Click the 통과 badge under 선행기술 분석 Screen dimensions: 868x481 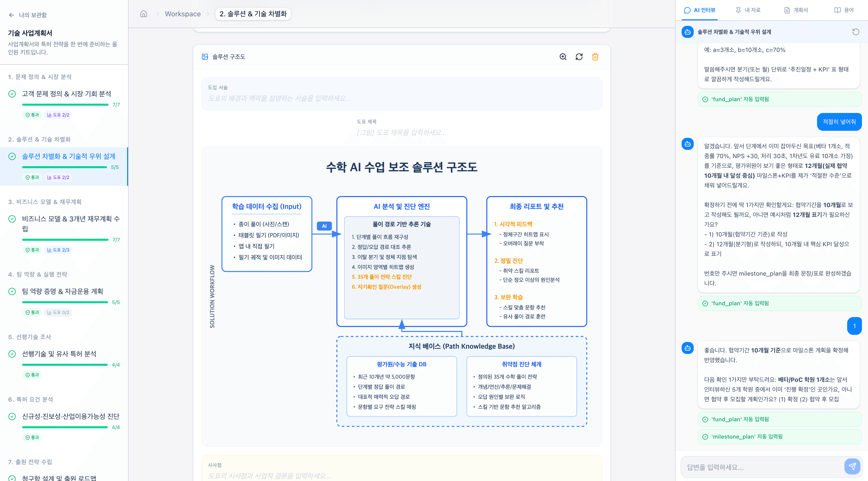click(x=32, y=375)
